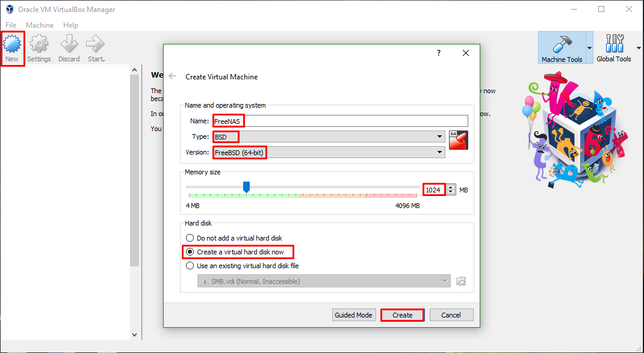Image resolution: width=644 pixels, height=353 pixels.
Task: Maximize the VirtualBox Manager window
Action: tap(601, 9)
